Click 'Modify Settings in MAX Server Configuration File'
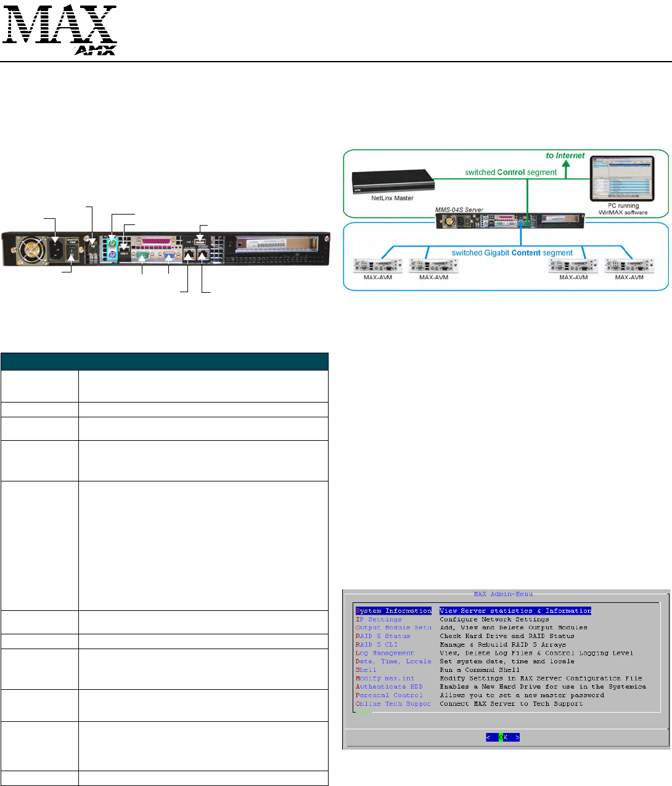This screenshot has width=672, height=786. click(x=541, y=678)
